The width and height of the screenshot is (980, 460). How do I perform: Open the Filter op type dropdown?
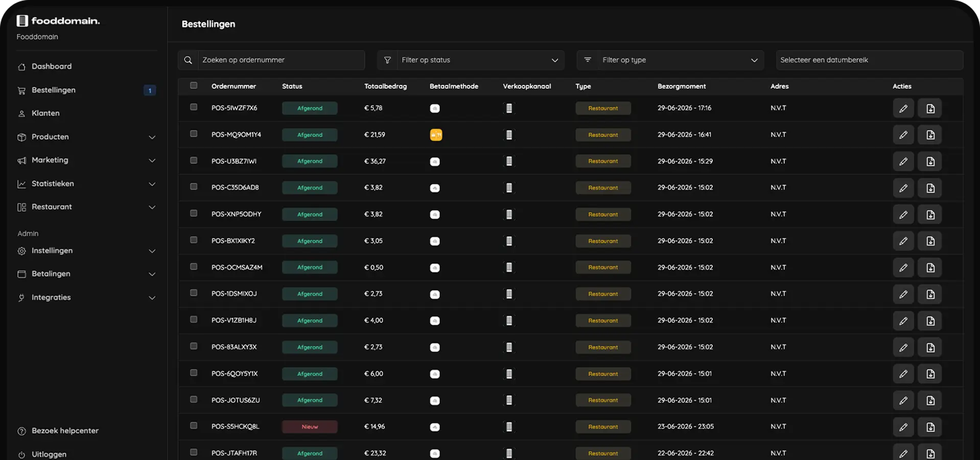(670, 60)
